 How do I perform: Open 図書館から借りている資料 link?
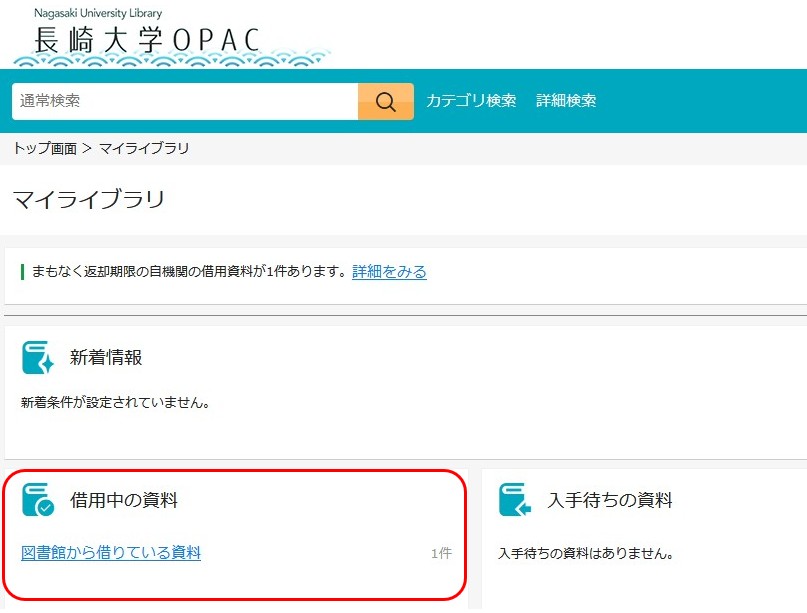point(111,552)
